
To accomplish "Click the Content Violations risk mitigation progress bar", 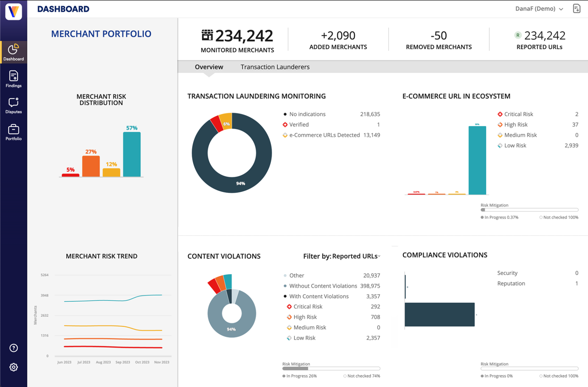I will (331, 369).
